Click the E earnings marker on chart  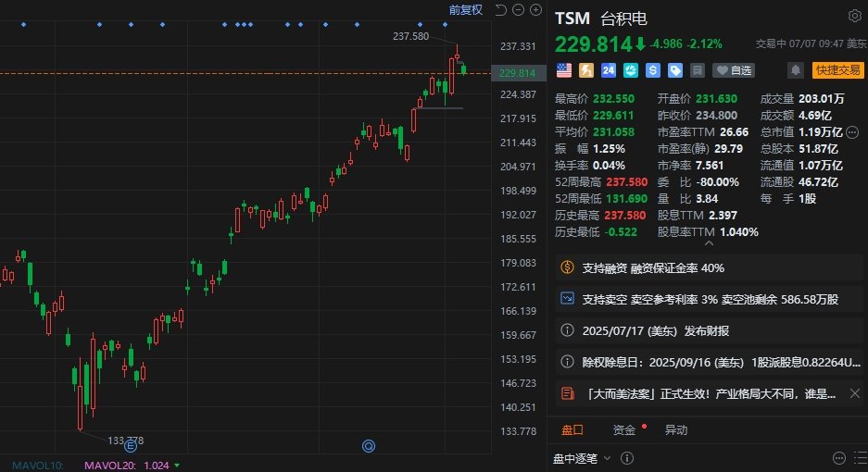coord(130,445)
